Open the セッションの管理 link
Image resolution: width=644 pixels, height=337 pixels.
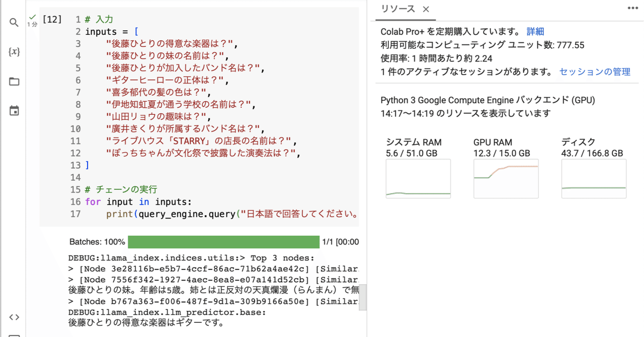click(x=595, y=72)
